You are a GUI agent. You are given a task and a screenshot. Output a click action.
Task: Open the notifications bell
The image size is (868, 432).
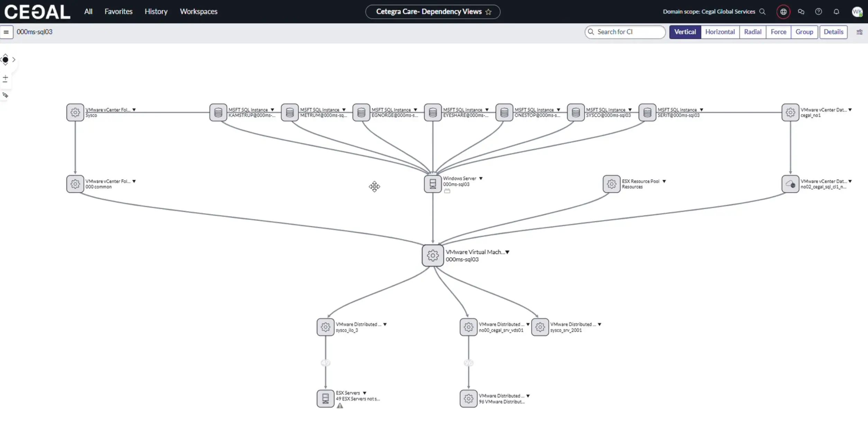836,12
